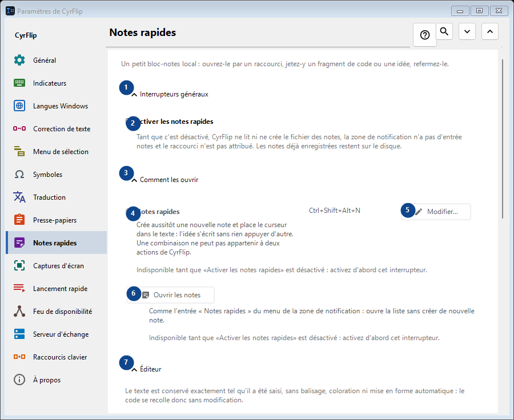Image resolution: width=514 pixels, height=420 pixels.
Task: Click the downward chevron button in header
Action: point(467,31)
